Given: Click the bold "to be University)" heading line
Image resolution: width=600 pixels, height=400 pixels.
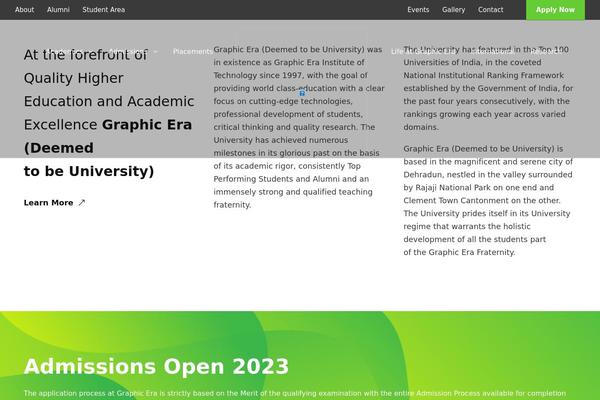Looking at the screenshot, I should (89, 171).
